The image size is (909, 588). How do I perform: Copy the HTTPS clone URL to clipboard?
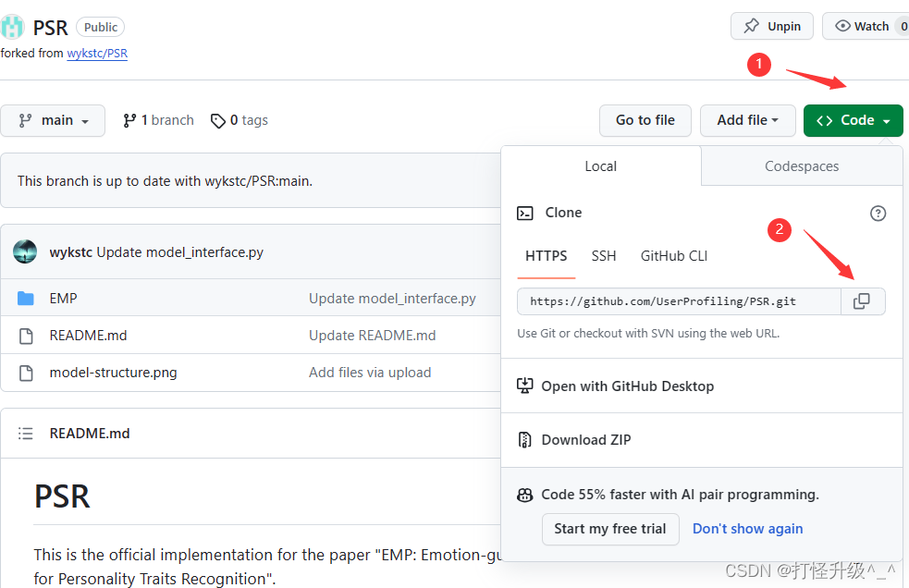tap(862, 301)
